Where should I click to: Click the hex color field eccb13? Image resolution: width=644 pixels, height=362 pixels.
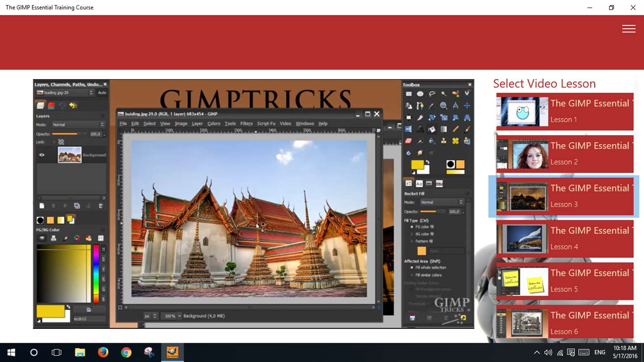click(89, 319)
